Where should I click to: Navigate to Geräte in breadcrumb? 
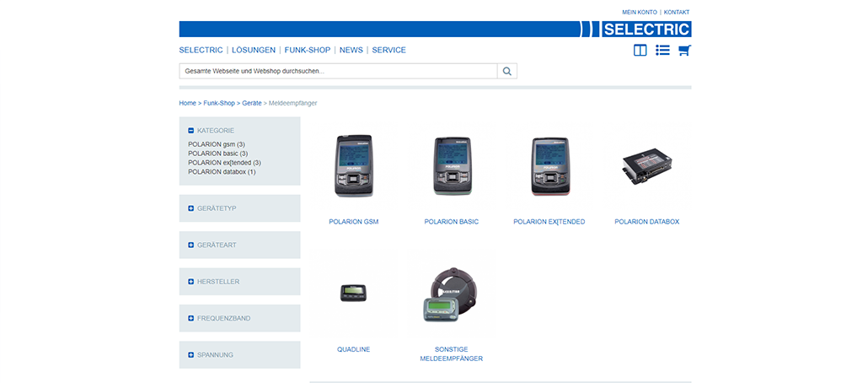(x=251, y=103)
